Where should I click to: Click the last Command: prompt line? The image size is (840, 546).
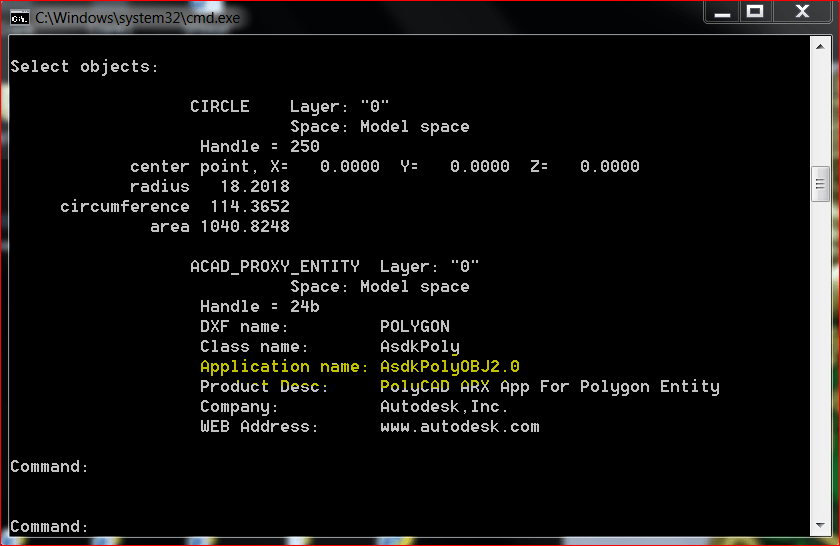coord(49,526)
